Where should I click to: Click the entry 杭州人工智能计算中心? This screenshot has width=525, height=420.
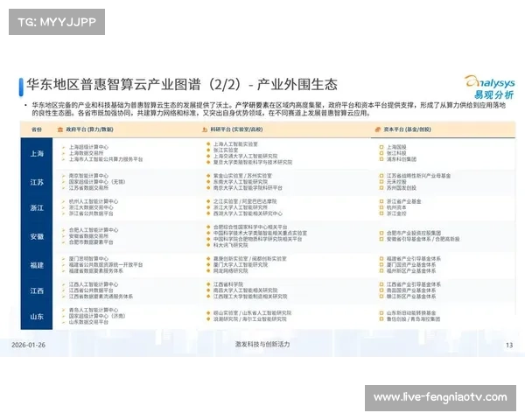click(94, 201)
